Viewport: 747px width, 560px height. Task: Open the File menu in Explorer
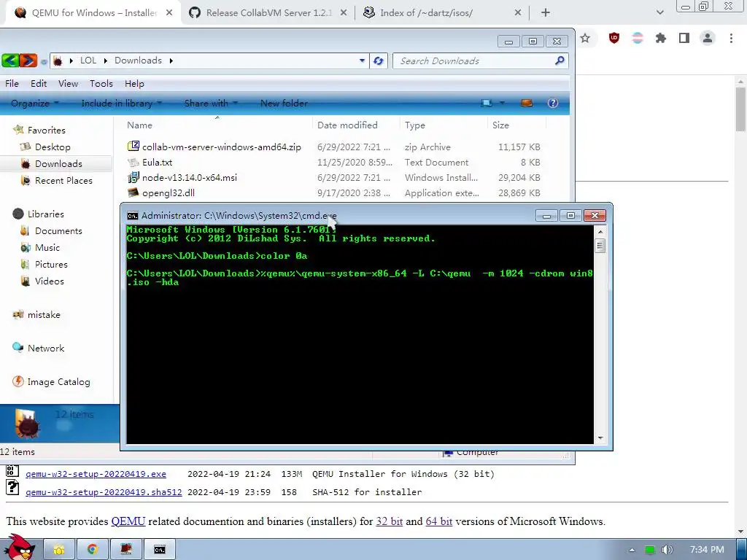12,83
